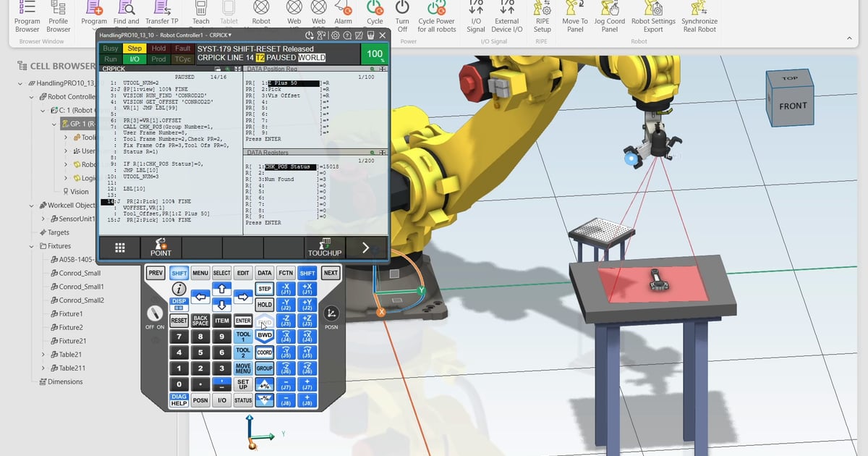The image size is (868, 456).
Task: Open the I/O Signal panel
Action: click(x=476, y=17)
